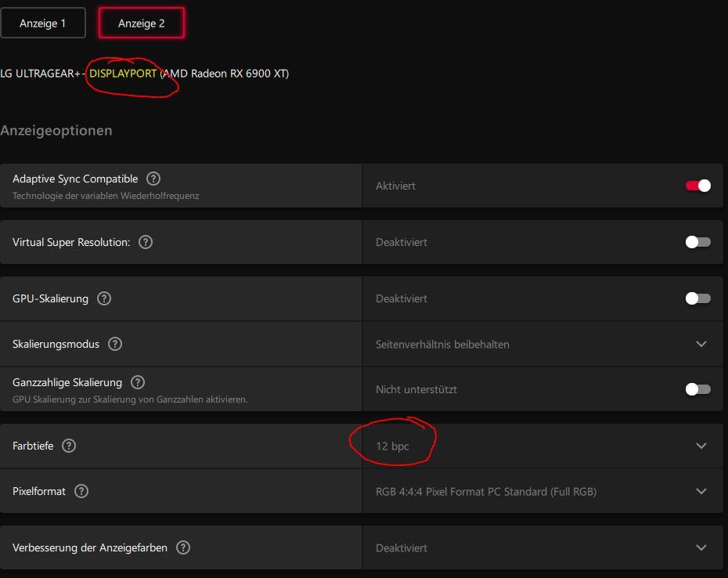The image size is (728, 578).
Task: Open help icon for Verbesserung der Anzeigefarben
Action: click(x=183, y=547)
